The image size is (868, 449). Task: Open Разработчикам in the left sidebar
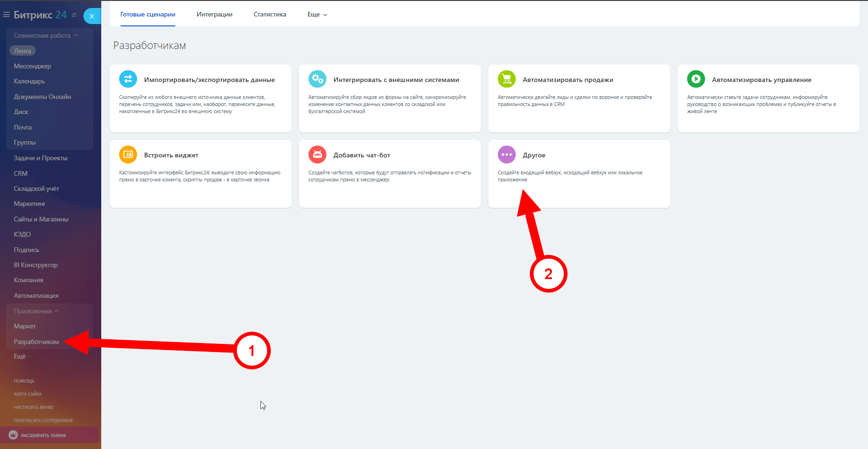36,342
